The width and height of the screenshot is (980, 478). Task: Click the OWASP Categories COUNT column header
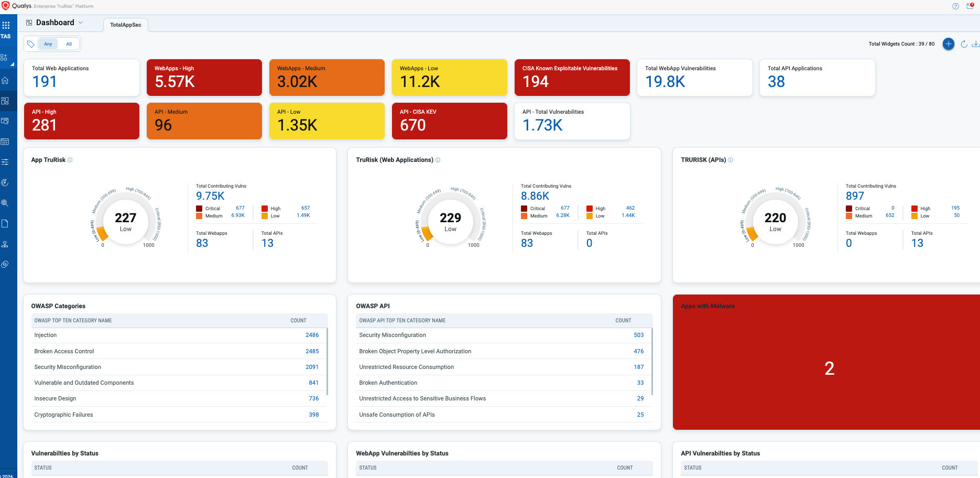(x=299, y=321)
